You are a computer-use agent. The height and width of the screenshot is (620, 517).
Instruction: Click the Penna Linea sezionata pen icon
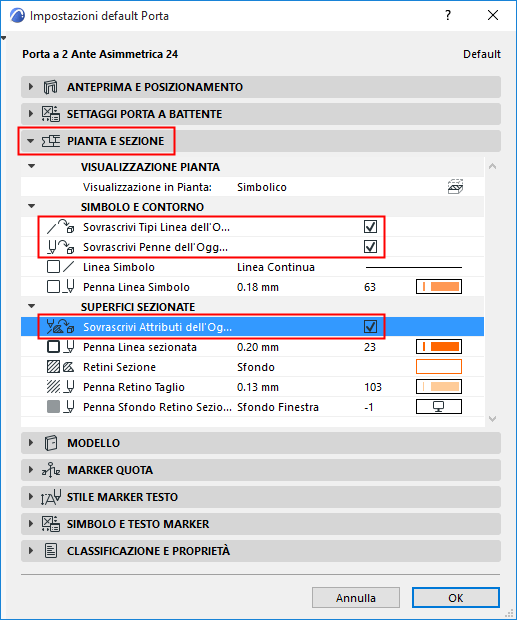60,347
